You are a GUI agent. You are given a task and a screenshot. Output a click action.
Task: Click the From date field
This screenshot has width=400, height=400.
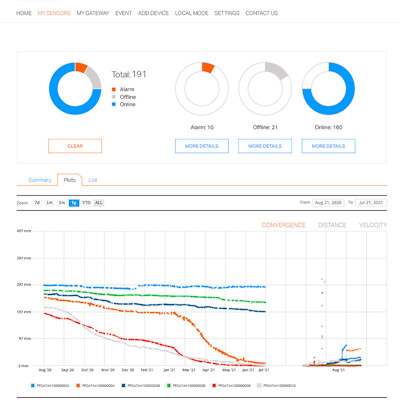pos(328,203)
